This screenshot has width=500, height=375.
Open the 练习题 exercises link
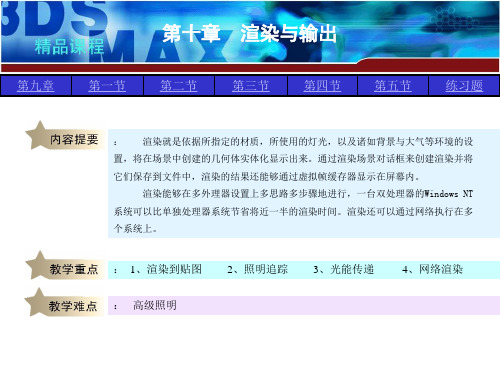point(464,86)
